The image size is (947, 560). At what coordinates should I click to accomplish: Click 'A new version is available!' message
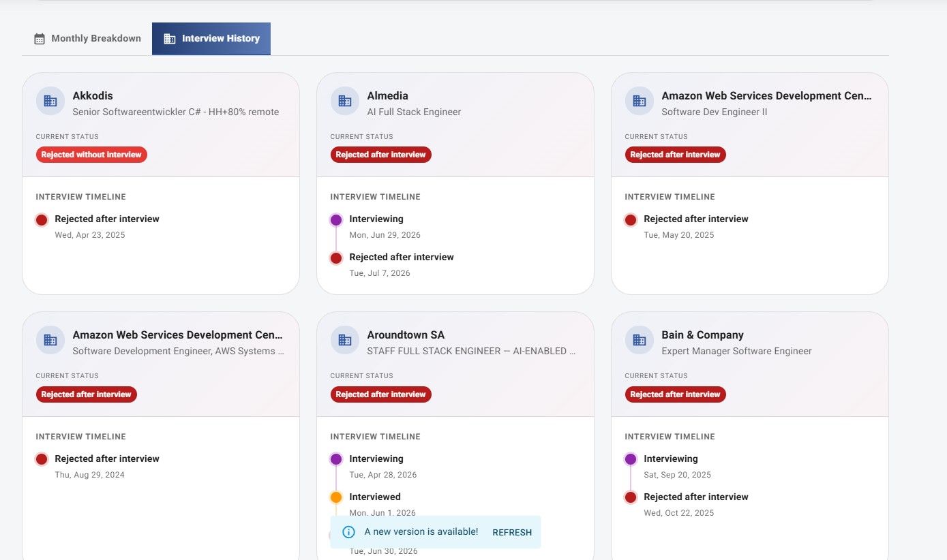pos(421,532)
